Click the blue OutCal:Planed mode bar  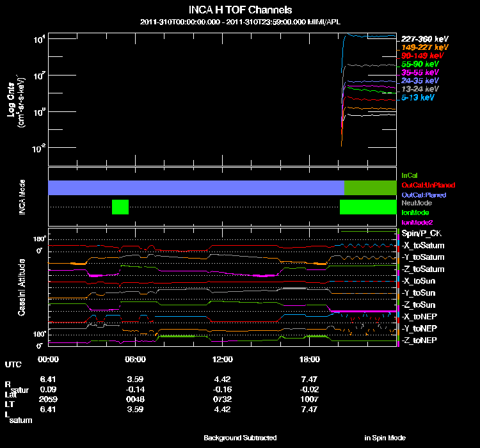tap(196, 188)
